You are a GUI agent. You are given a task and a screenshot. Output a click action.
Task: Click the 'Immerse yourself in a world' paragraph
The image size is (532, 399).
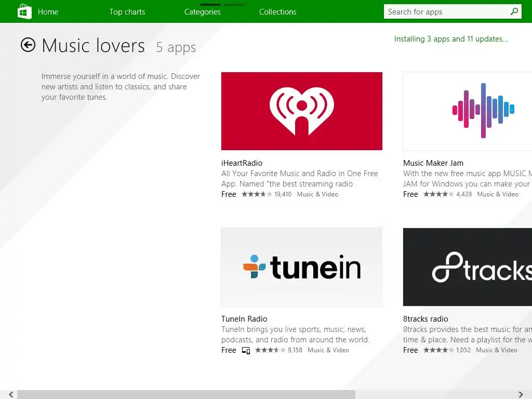(x=121, y=87)
